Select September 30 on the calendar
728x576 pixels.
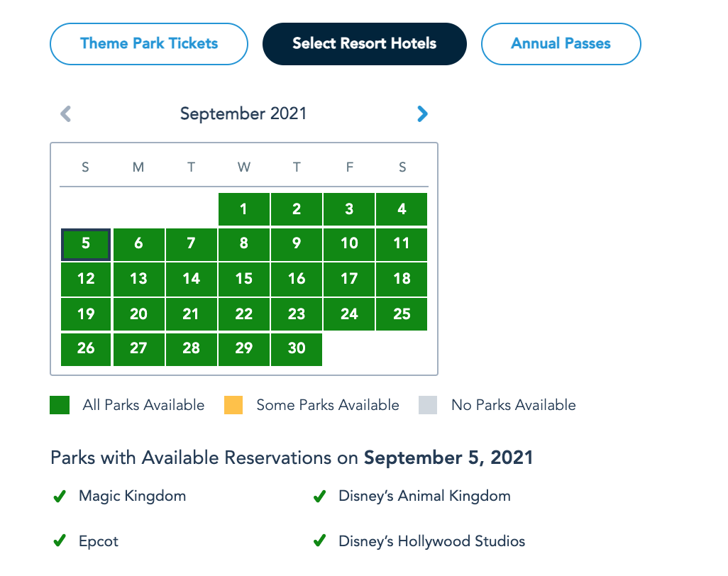[x=297, y=348]
